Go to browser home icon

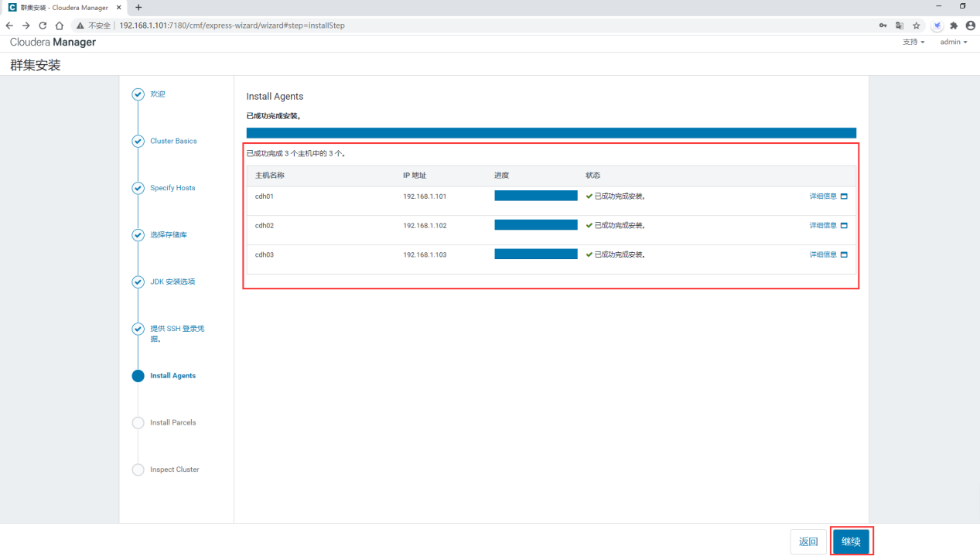60,26
